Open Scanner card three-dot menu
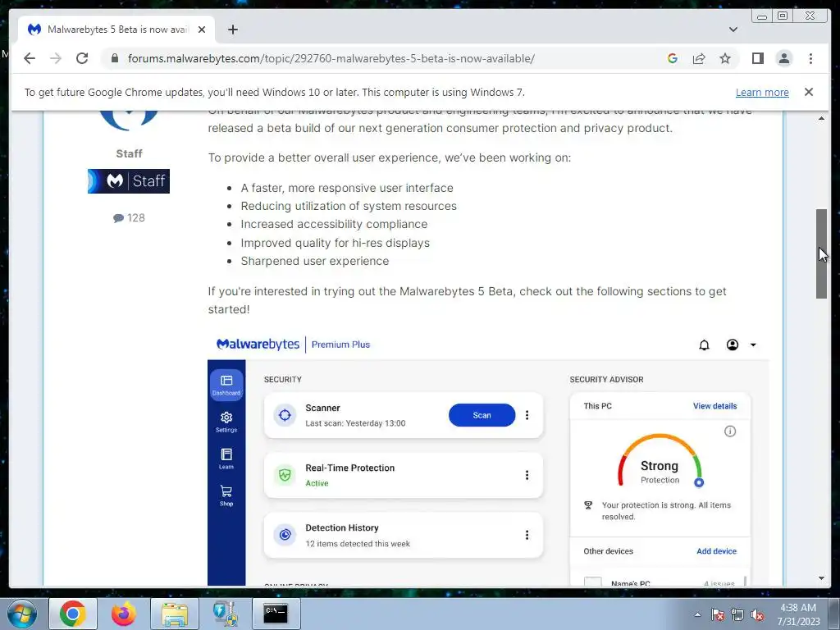840x630 pixels. 527,415
